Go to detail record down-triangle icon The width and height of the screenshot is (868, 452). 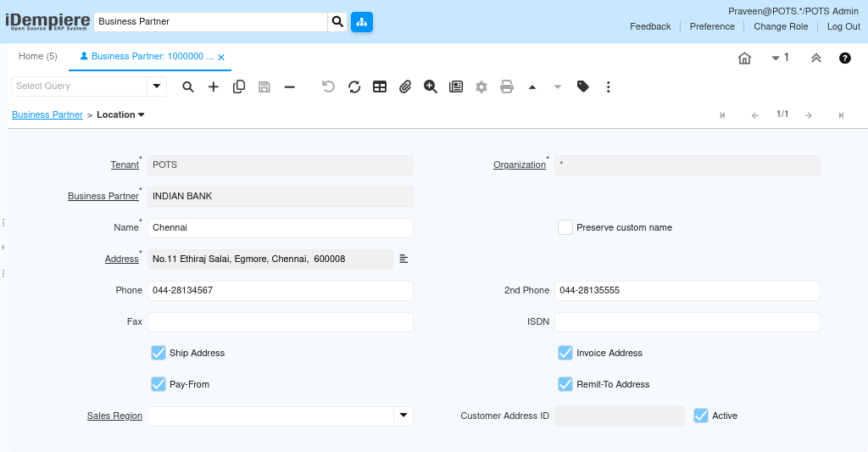558,87
